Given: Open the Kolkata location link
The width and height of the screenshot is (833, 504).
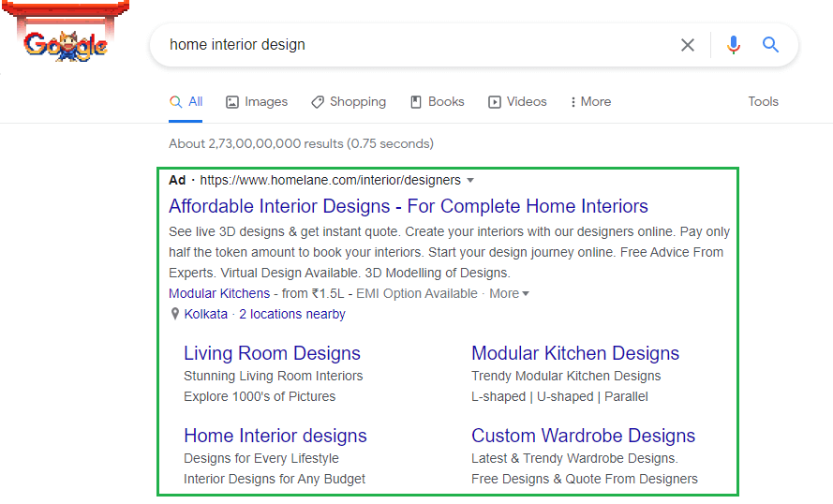Looking at the screenshot, I should point(205,315).
